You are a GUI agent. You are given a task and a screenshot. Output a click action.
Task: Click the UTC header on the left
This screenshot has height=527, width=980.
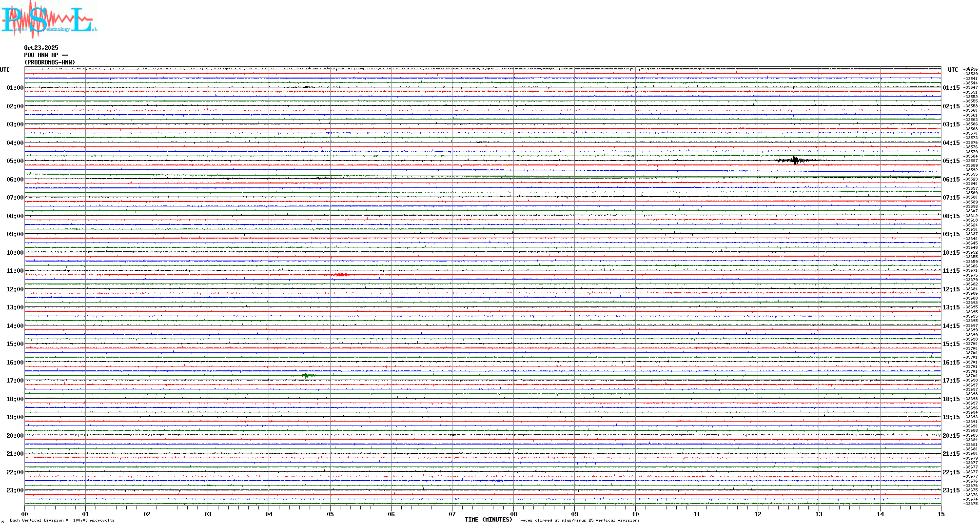coord(5,70)
